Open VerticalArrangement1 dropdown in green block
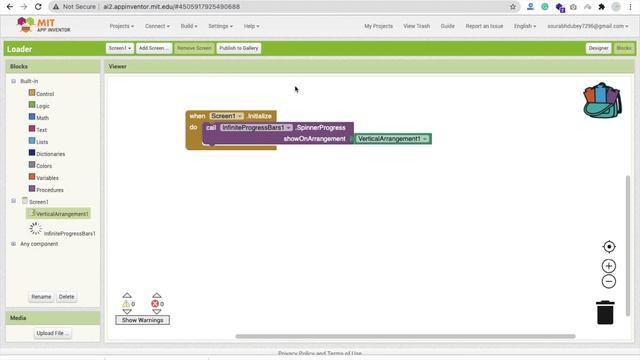Viewport: 640px width, 360px height. [x=393, y=139]
